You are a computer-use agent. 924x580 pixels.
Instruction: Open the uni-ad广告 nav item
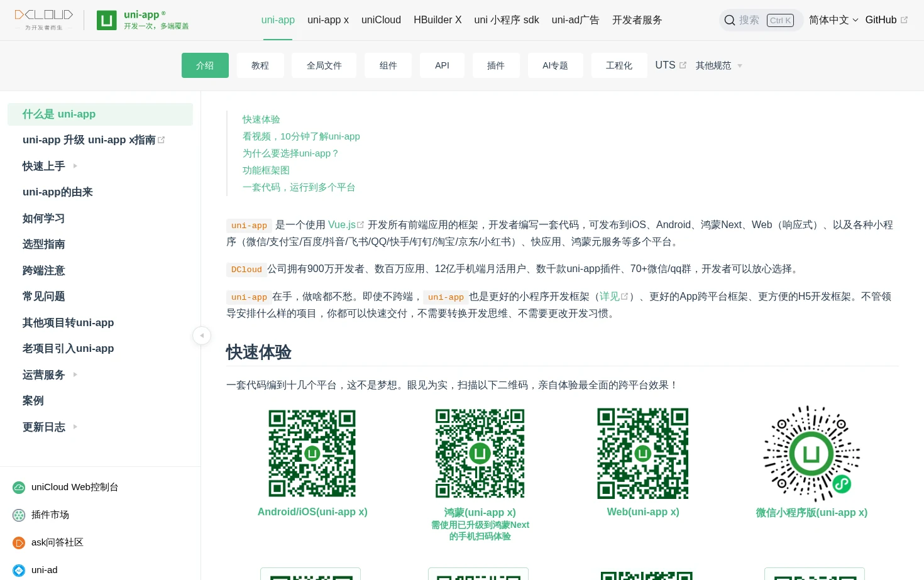(576, 20)
